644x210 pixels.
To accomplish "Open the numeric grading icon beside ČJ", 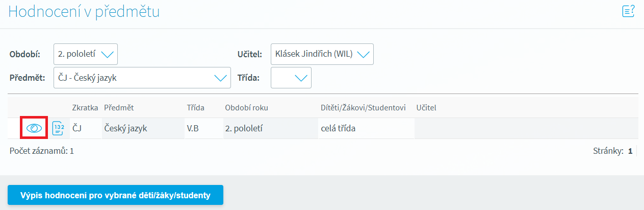I will [x=59, y=128].
